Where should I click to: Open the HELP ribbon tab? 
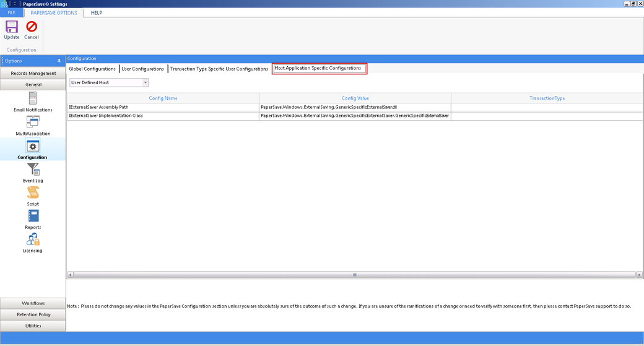(x=96, y=12)
